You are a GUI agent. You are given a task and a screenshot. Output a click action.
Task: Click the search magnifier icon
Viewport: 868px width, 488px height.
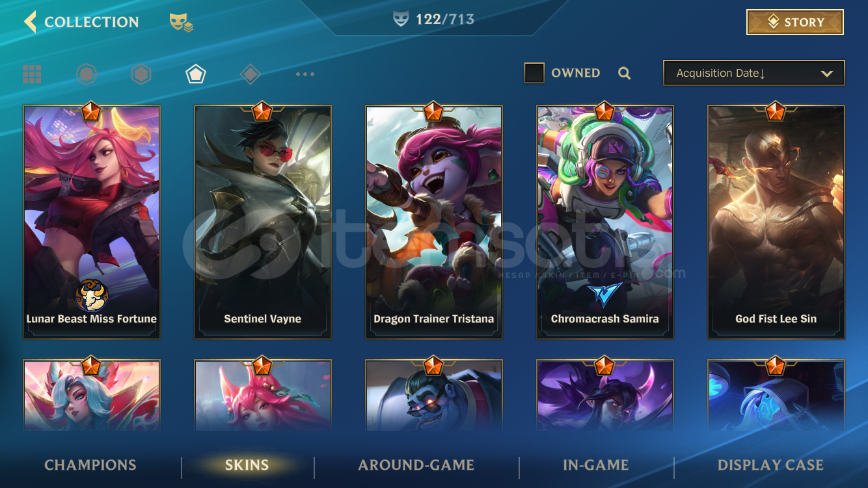[x=625, y=74]
